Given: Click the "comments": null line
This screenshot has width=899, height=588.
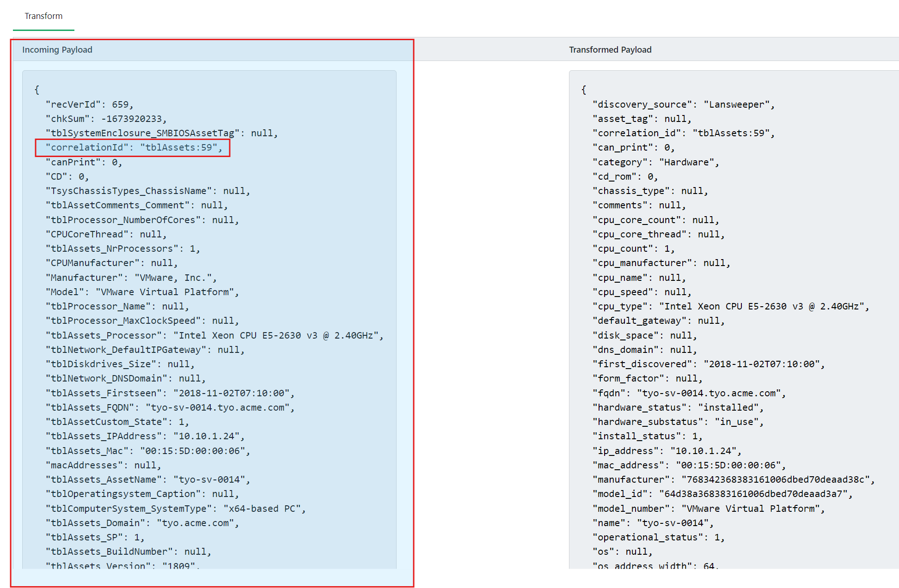Looking at the screenshot, I should tap(639, 205).
